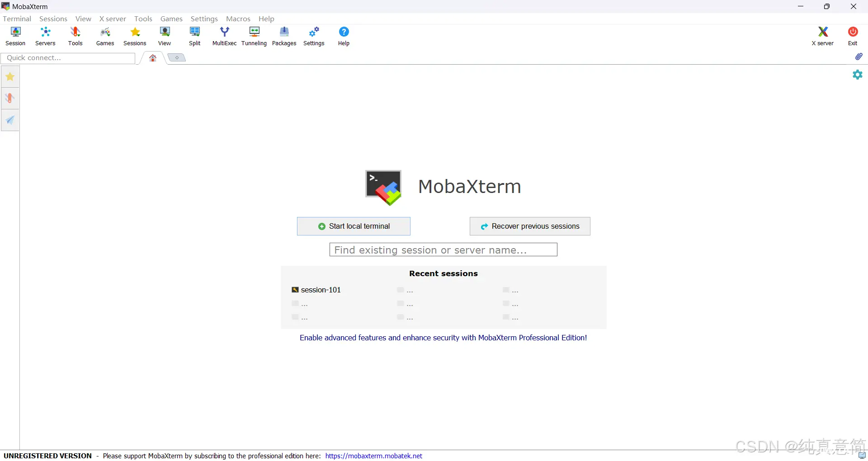Open the View menu in menu bar
The height and width of the screenshot is (461, 868).
83,19
